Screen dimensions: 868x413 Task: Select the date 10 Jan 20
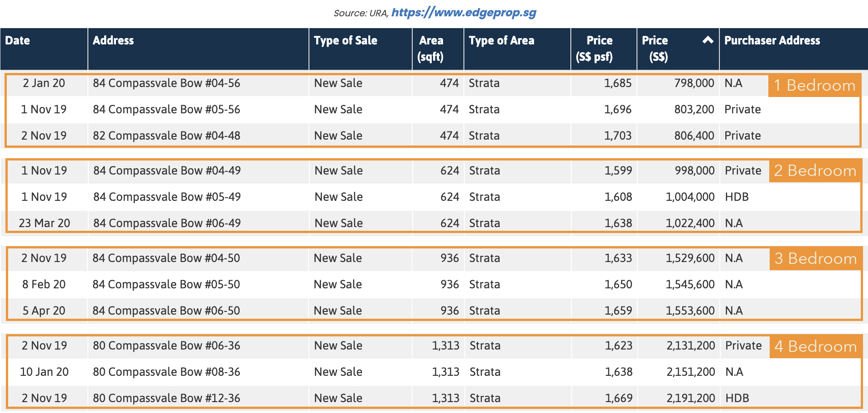pos(44,372)
